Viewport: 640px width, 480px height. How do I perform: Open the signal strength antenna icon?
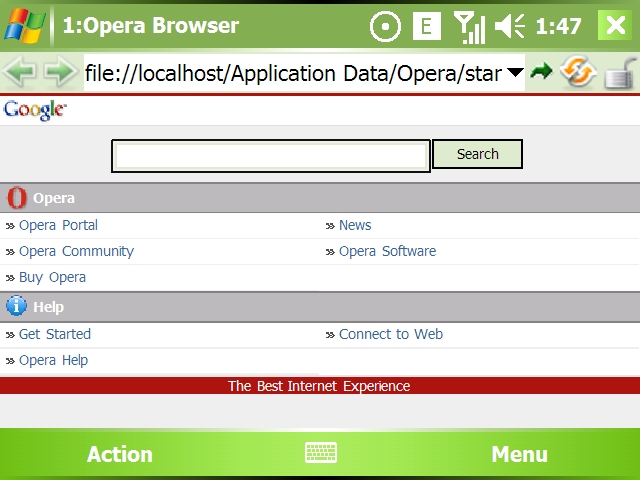click(470, 27)
